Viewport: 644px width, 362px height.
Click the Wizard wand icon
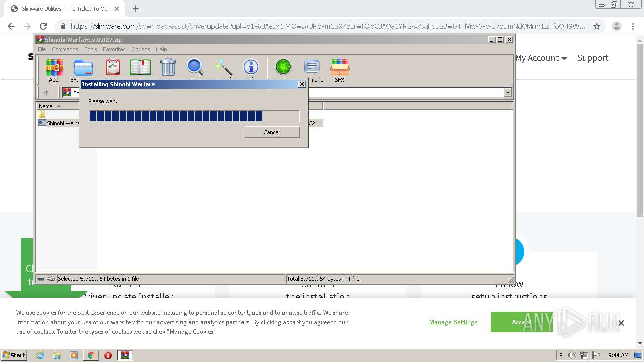point(223,68)
